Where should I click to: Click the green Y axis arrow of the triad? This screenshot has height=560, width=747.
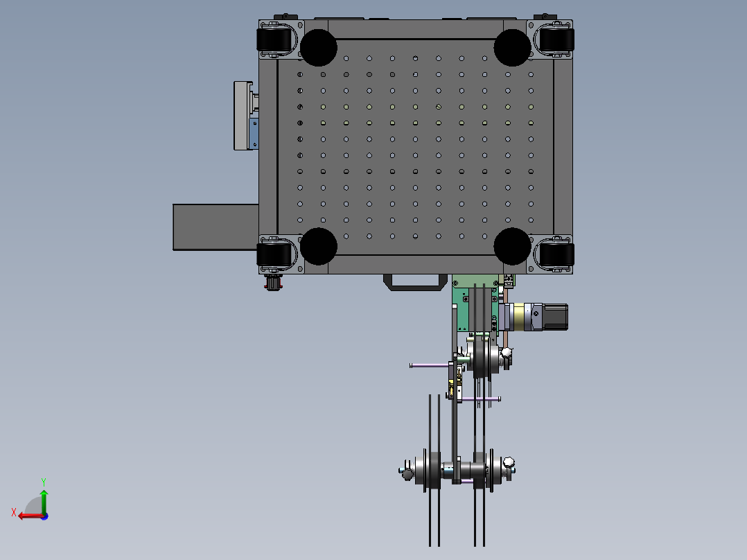44,501
